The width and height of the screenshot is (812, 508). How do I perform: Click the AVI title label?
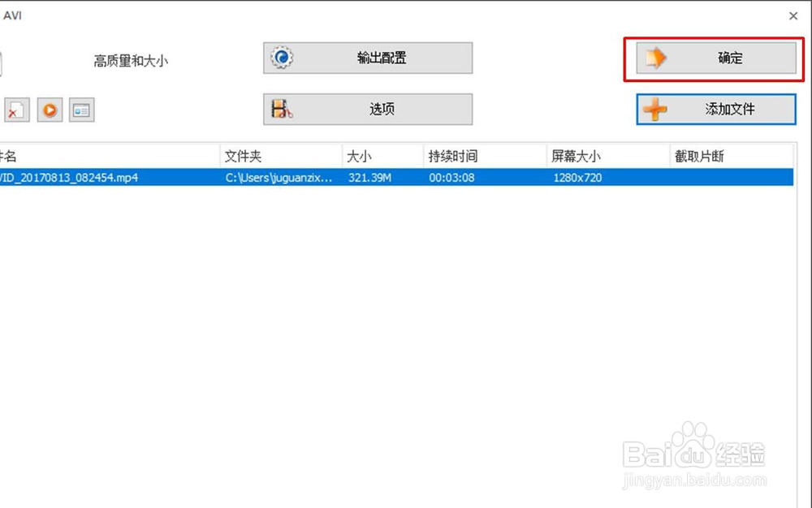(12, 15)
